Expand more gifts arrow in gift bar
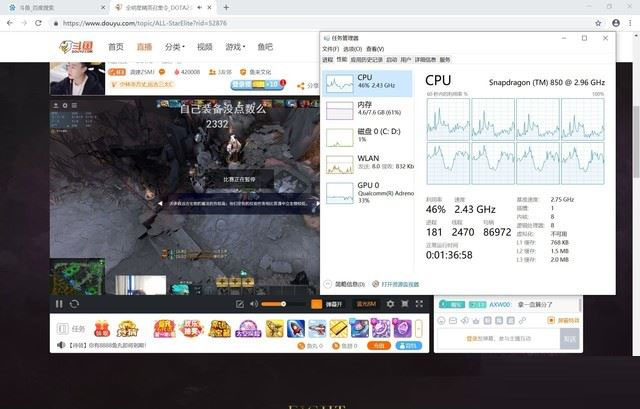This screenshot has height=409, width=640. 418,329
